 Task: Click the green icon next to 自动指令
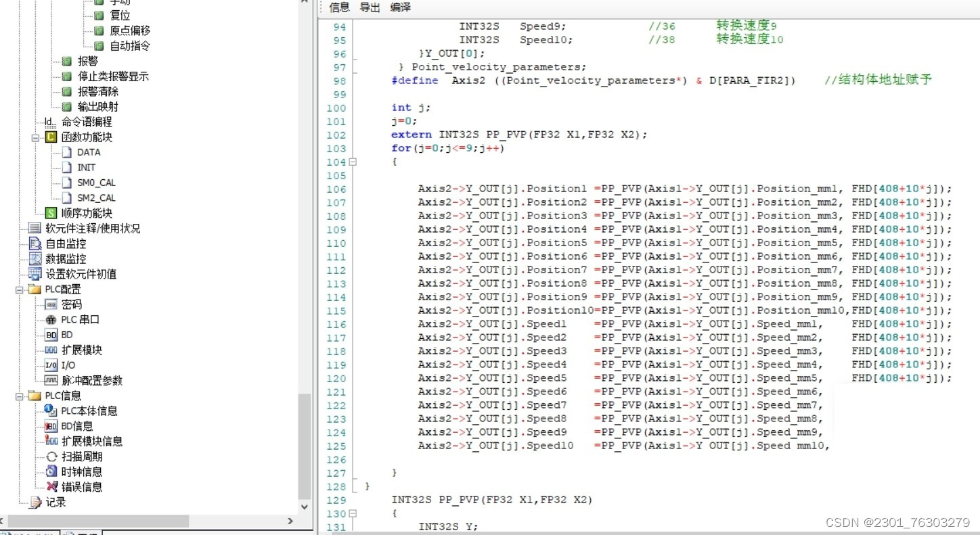[x=99, y=46]
